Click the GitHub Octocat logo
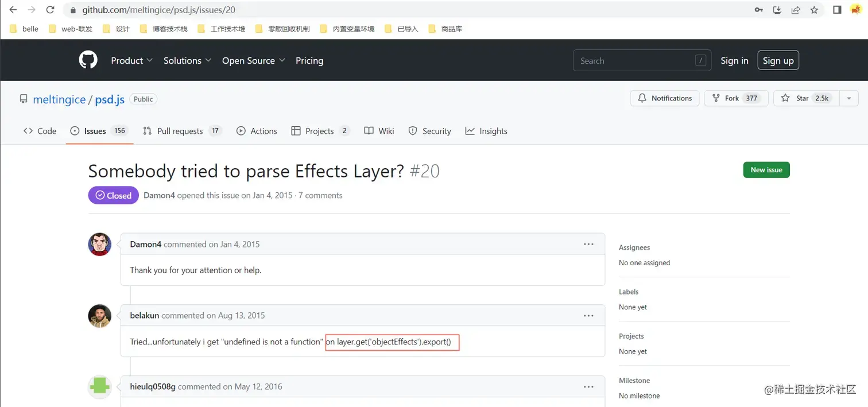Screen dimensions: 868x407 point(88,60)
